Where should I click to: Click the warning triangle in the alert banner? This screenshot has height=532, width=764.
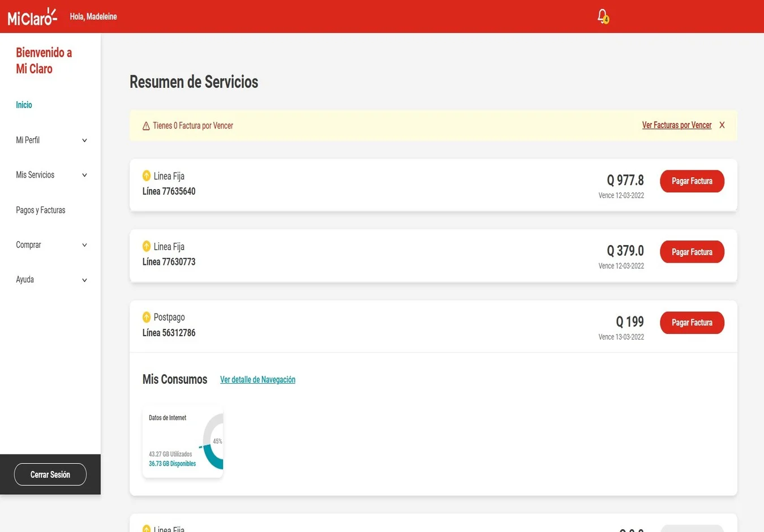[x=146, y=125]
